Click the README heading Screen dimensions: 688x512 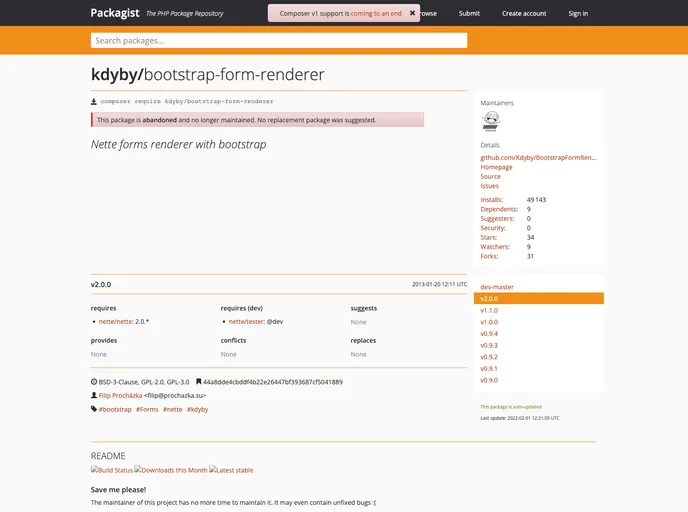tap(108, 456)
